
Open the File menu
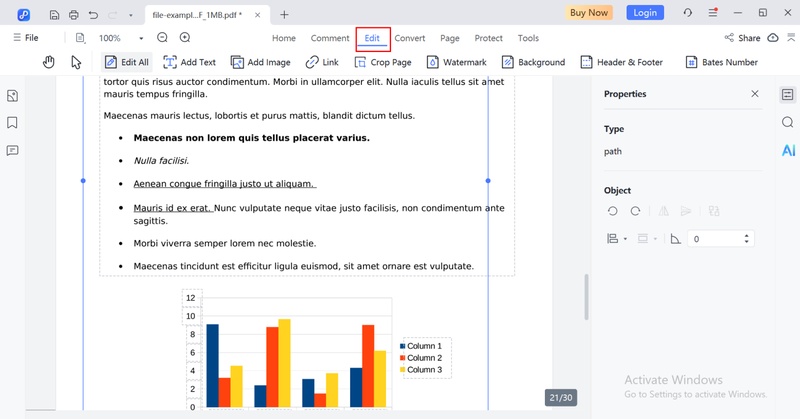coord(26,38)
